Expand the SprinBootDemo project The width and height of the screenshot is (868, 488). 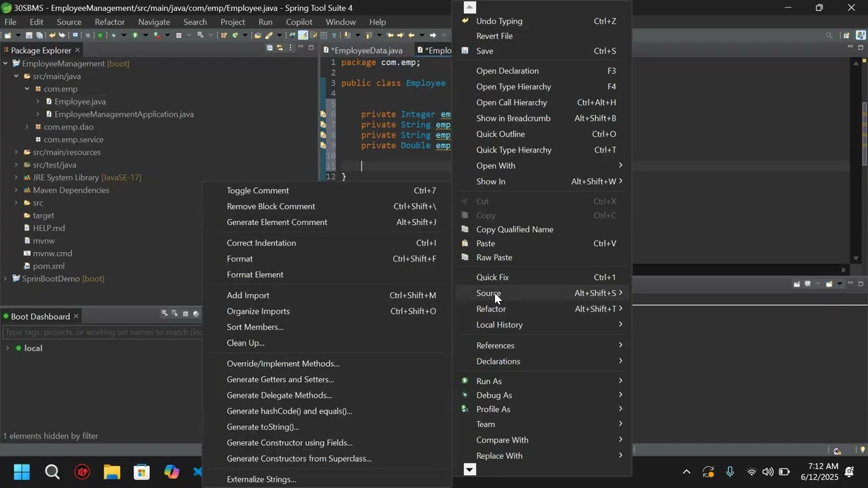tap(5, 279)
